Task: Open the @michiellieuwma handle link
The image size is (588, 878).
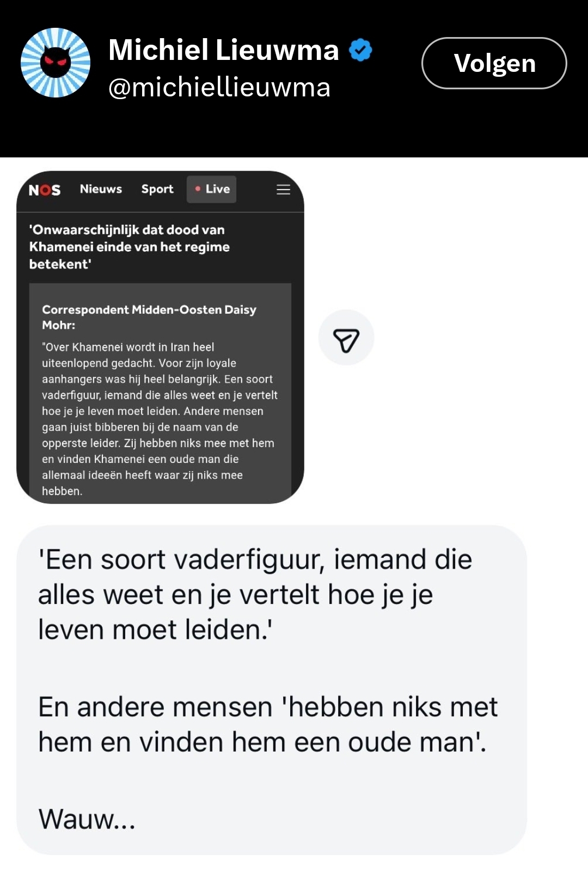Action: click(219, 87)
